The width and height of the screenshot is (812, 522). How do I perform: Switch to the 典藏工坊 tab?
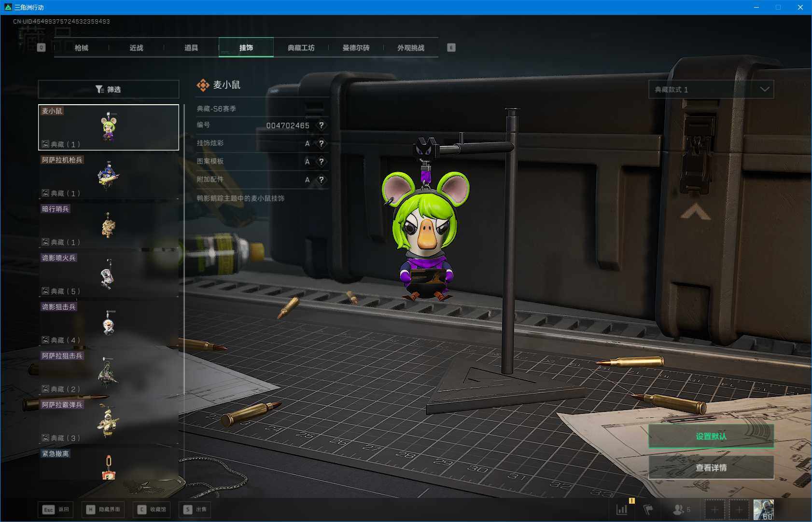coord(301,48)
